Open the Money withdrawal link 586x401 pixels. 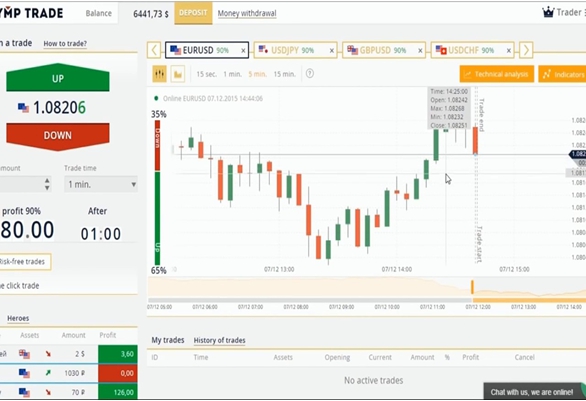click(x=247, y=13)
